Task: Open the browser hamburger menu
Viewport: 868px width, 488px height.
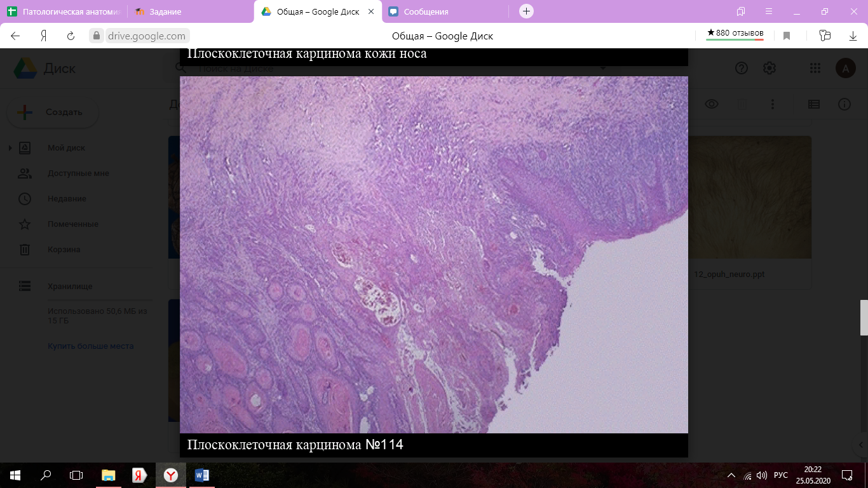Action: pyautogui.click(x=769, y=11)
